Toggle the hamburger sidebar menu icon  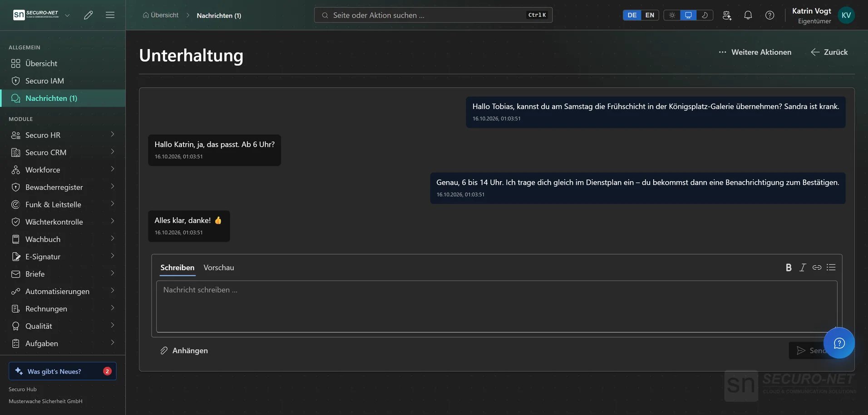[110, 15]
